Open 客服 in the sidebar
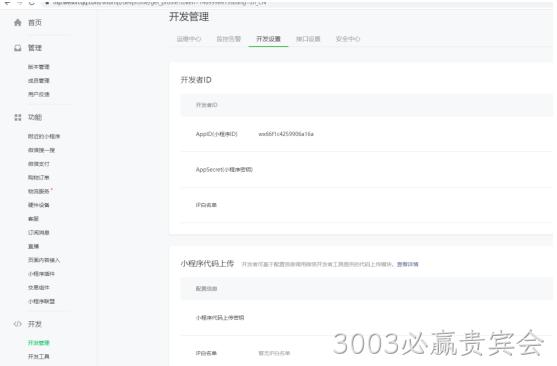557x366 pixels. [x=33, y=219]
